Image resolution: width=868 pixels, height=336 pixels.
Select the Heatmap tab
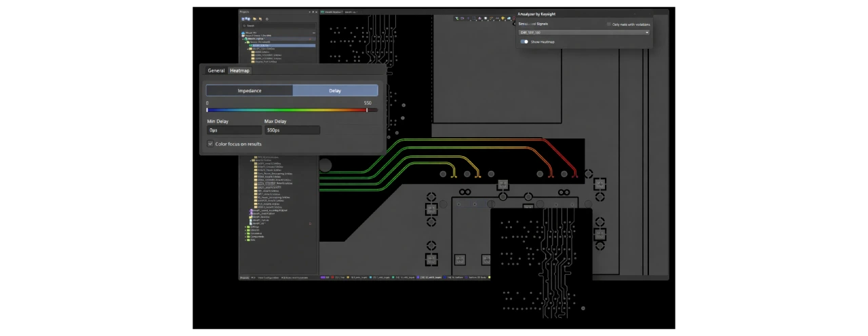(239, 71)
